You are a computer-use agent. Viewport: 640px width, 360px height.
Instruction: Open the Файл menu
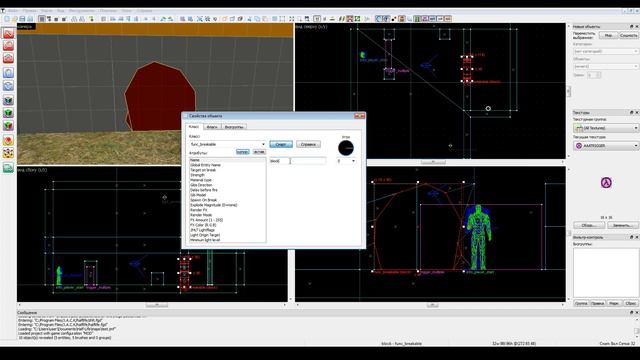(x=13, y=10)
